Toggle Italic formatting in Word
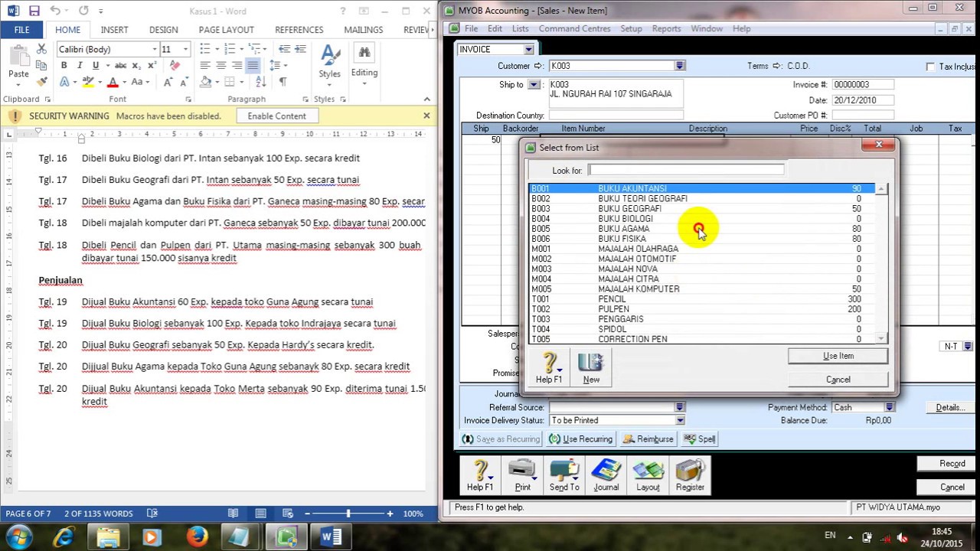Viewport: 980px width, 551px height. click(x=80, y=65)
